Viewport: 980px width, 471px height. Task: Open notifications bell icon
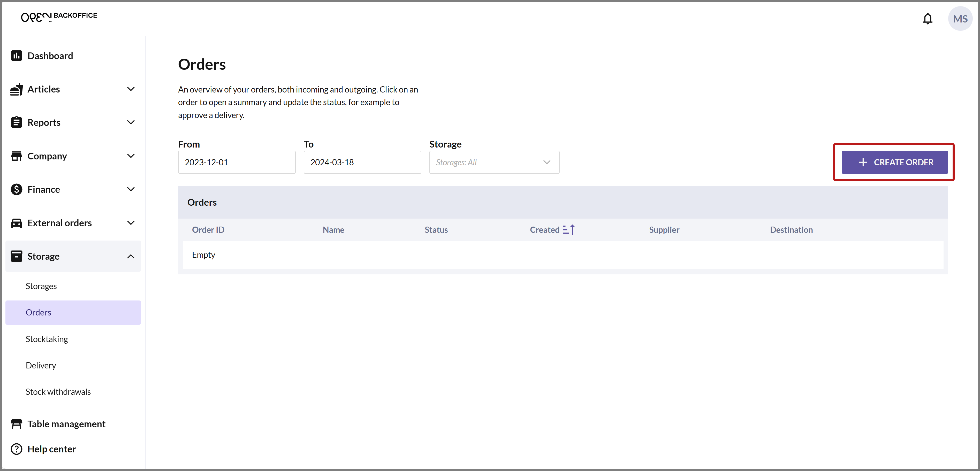928,19
